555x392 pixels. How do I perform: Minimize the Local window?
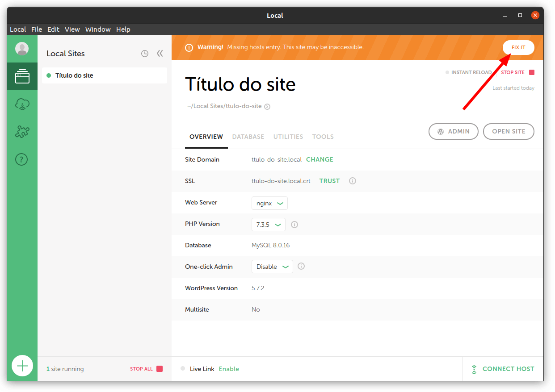tap(505, 15)
